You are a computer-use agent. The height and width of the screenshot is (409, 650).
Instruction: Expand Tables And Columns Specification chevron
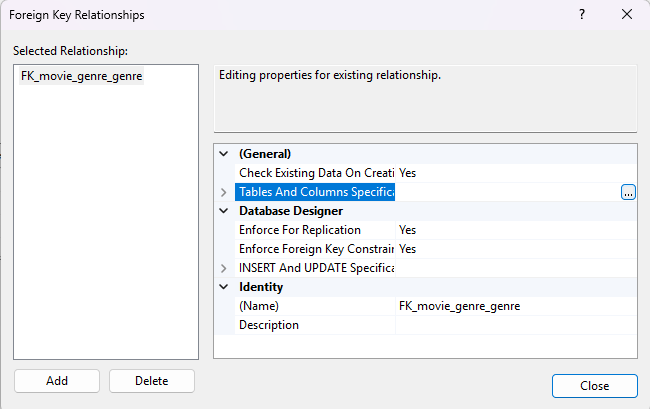point(223,192)
